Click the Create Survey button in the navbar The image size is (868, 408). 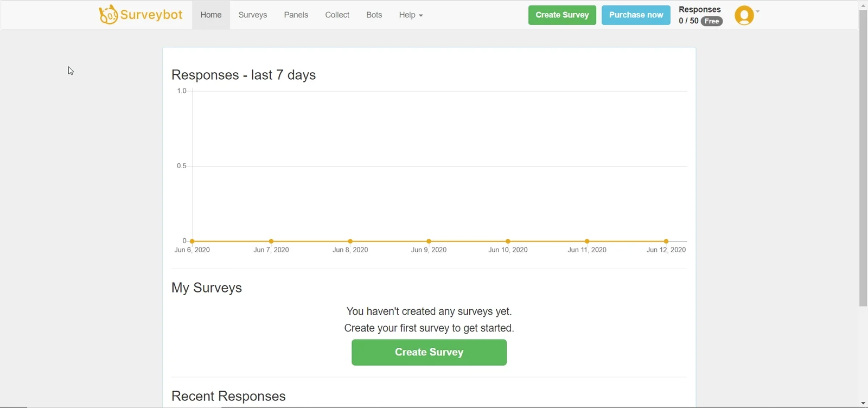tap(562, 15)
